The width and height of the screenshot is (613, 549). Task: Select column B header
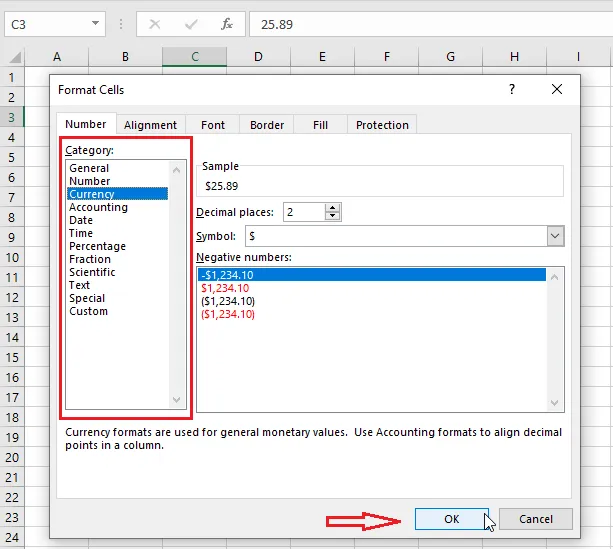click(x=125, y=57)
